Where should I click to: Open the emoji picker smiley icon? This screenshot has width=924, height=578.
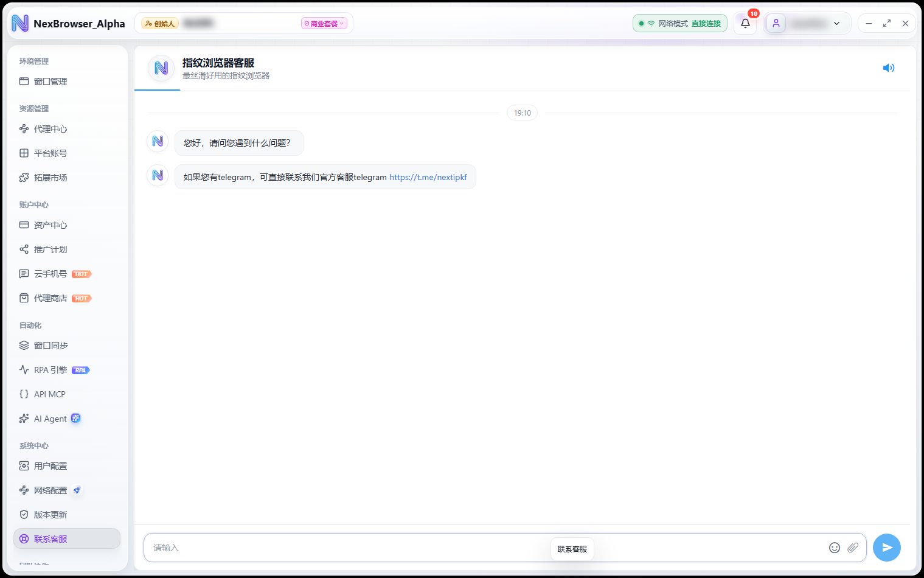tap(835, 548)
